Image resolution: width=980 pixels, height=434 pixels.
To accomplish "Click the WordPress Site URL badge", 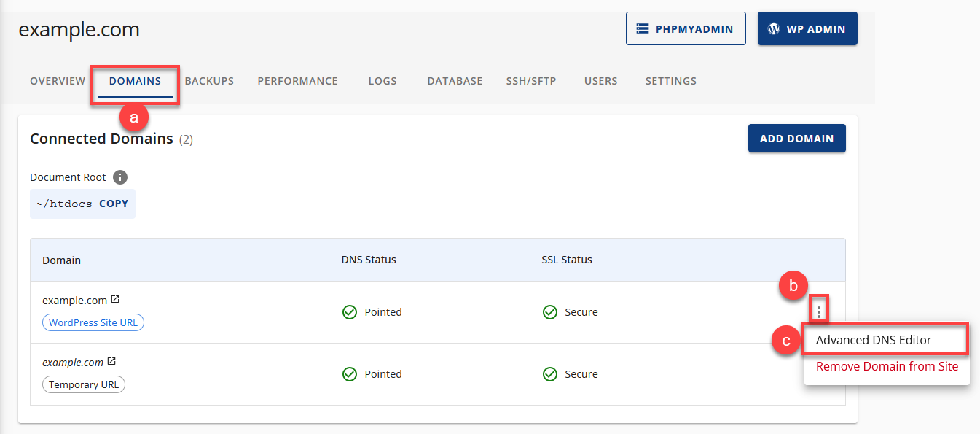I will [93, 322].
